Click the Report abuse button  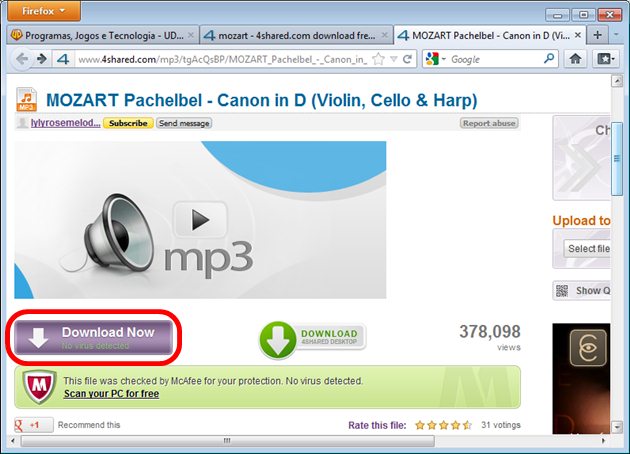point(489,123)
